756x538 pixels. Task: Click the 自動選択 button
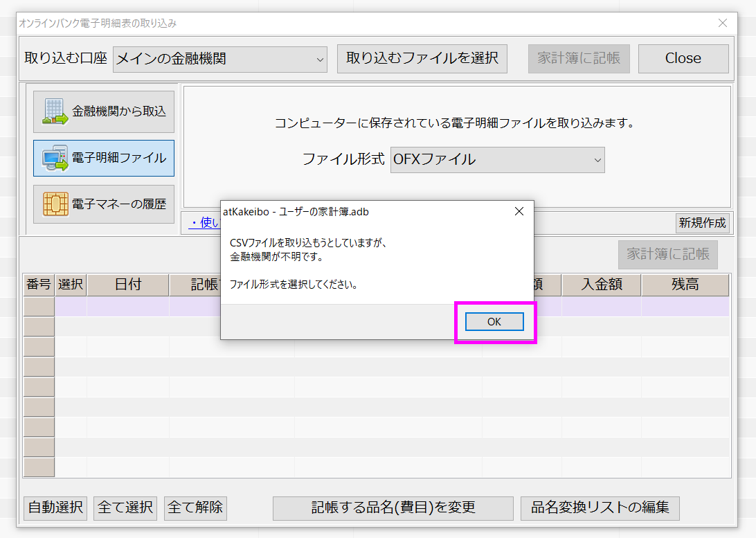[x=55, y=508]
